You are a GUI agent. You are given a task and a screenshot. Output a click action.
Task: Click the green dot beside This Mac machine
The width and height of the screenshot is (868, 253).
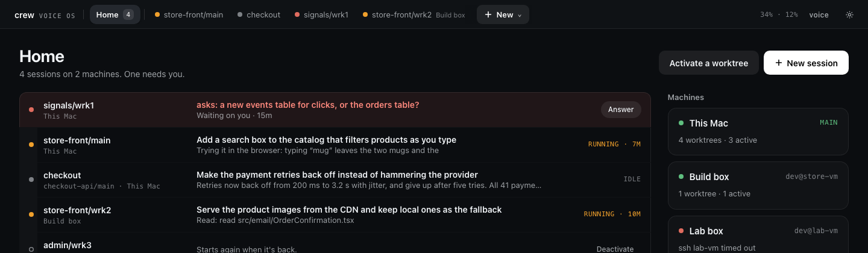click(681, 123)
